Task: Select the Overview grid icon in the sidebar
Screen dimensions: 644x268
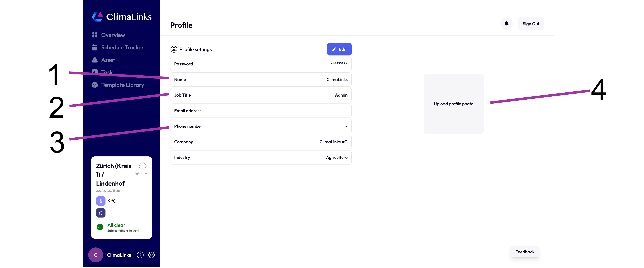Action: [95, 35]
